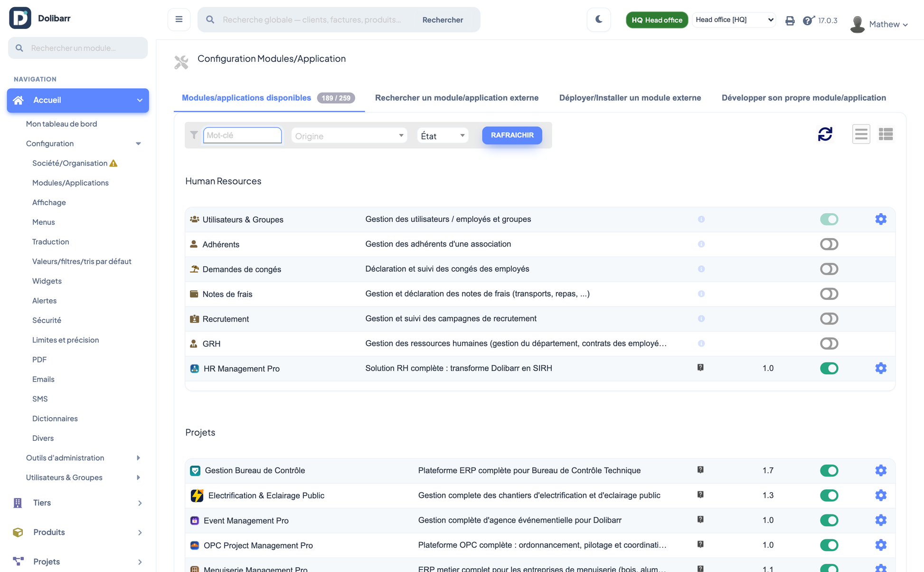
Task: Disable OPC Project Management Pro module
Action: coord(829,545)
